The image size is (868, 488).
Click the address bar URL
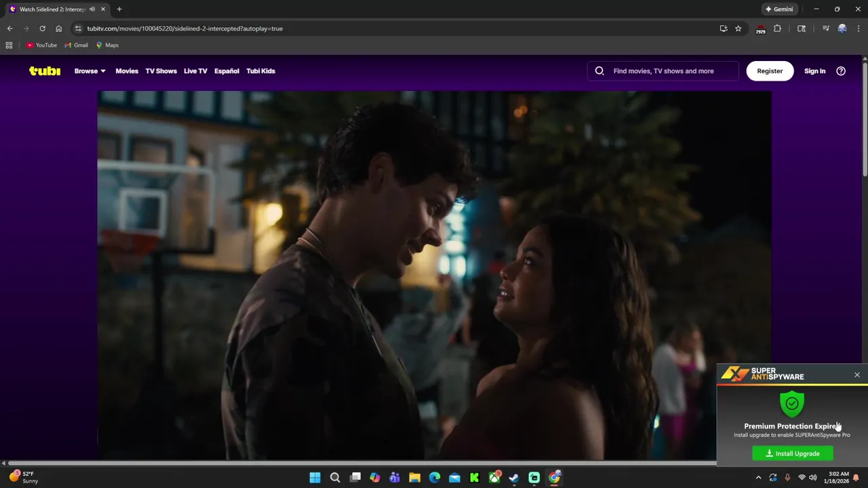(184, 28)
